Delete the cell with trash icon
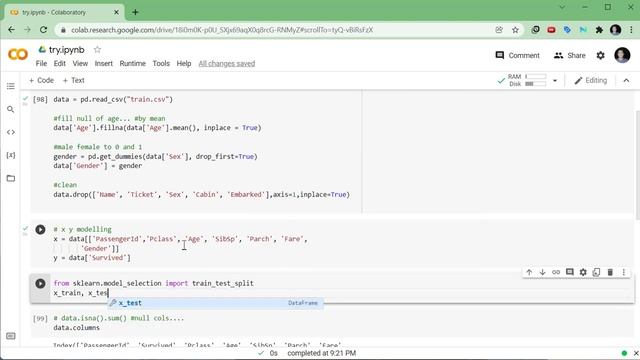The height and width of the screenshot is (360, 640). (610, 272)
